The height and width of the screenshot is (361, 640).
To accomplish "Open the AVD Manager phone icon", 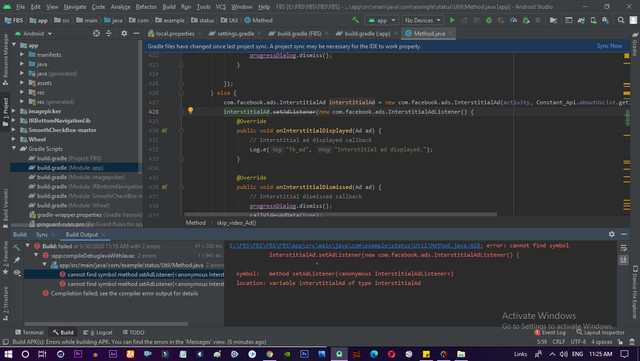I will click(593, 20).
